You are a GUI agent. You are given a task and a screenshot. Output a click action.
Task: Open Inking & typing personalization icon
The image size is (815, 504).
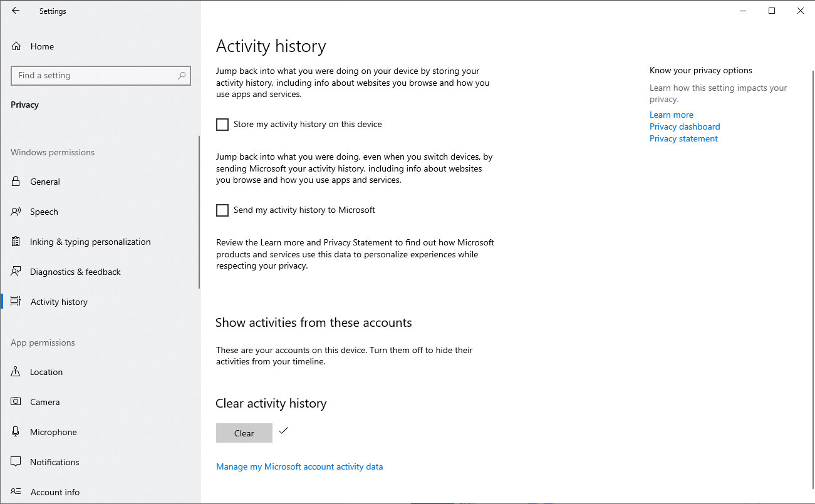pos(16,242)
